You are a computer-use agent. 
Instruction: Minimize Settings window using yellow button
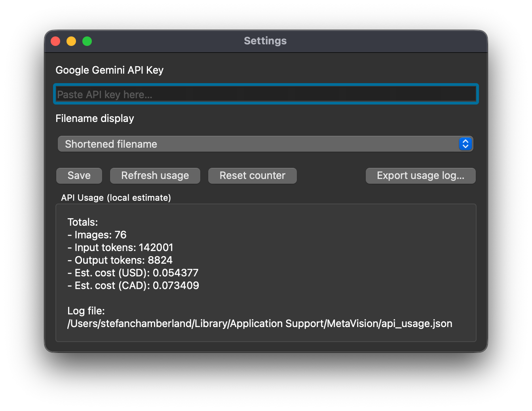71,41
